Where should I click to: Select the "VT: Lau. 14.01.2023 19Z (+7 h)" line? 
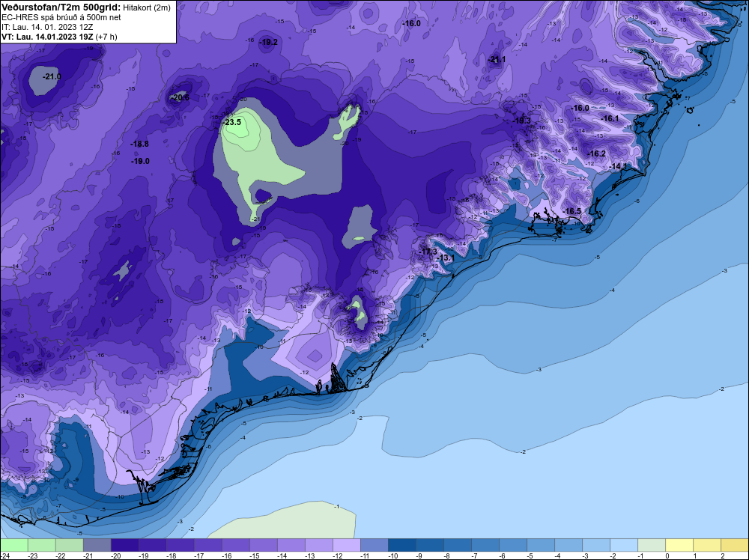pyautogui.click(x=59, y=37)
